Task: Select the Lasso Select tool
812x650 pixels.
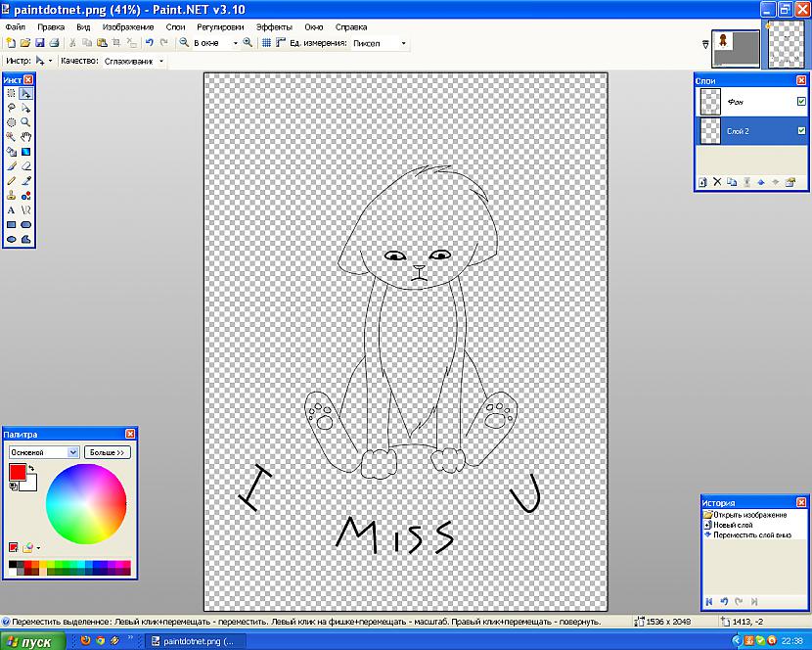Action: click(x=11, y=108)
